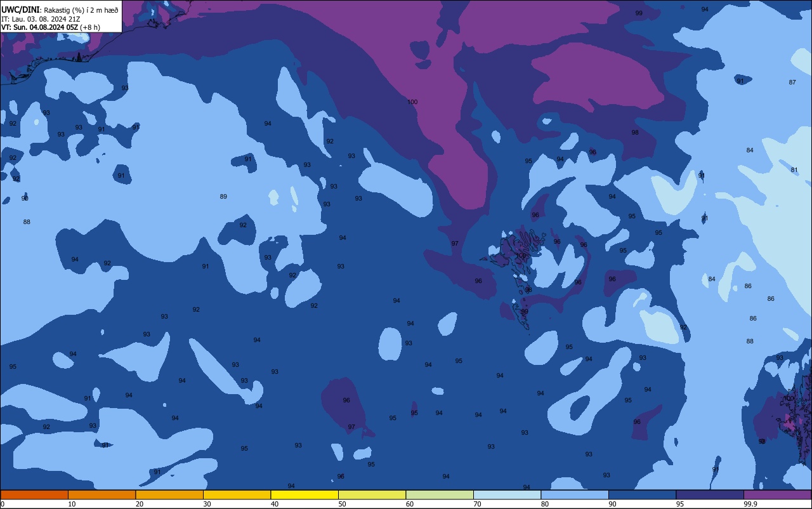Viewport: 812px width, 509px height.
Task: Choose the light green 60–70 legend swatch
Action: [x=440, y=494]
